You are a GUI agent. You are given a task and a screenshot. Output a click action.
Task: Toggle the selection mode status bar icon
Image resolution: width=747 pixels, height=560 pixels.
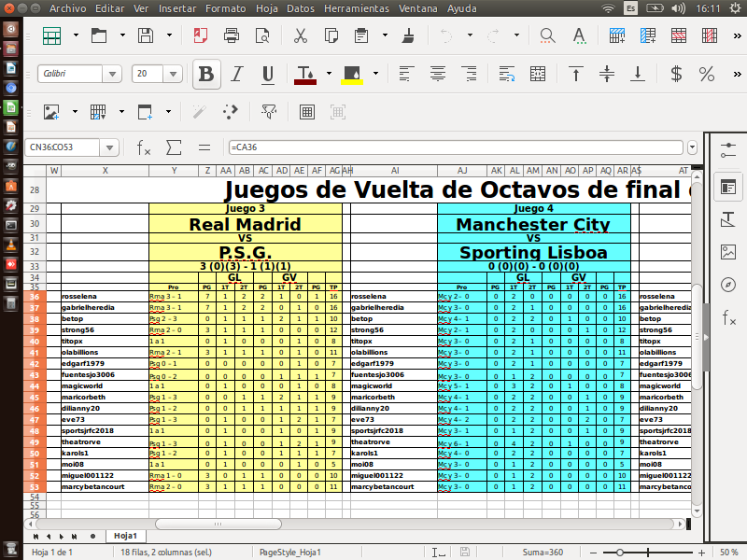(438, 553)
